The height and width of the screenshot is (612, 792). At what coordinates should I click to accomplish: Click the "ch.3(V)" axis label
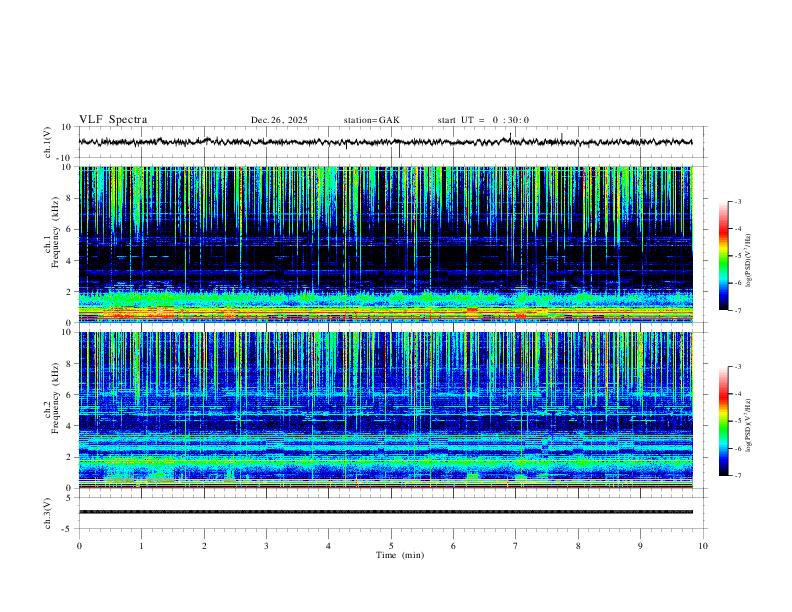point(48,513)
